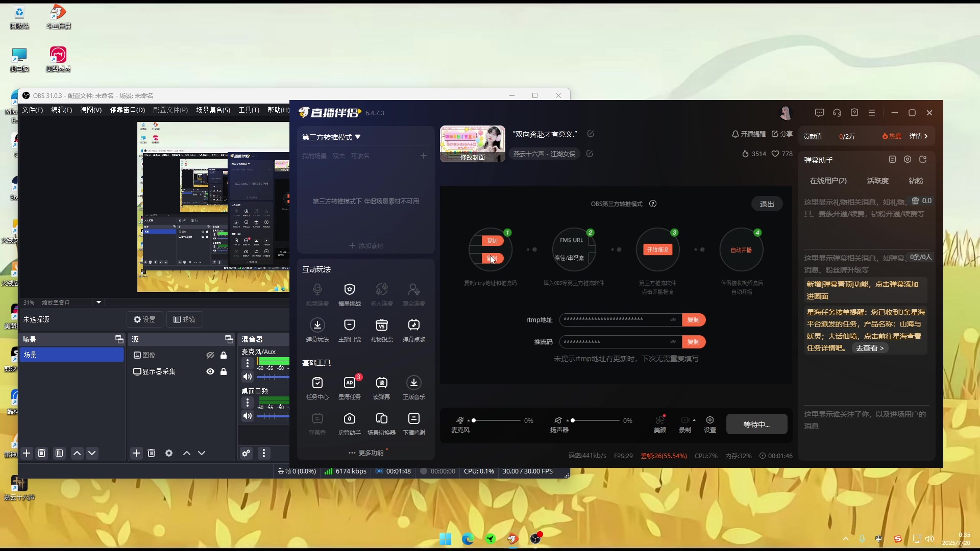This screenshot has width=980, height=551.
Task: Expand 录制 options arrow
Action: (694, 420)
